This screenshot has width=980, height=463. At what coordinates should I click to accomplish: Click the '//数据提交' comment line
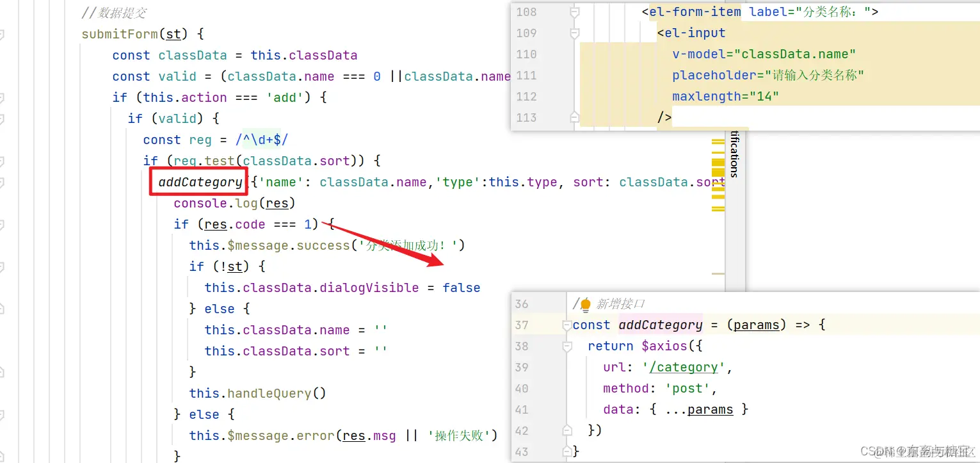[114, 13]
